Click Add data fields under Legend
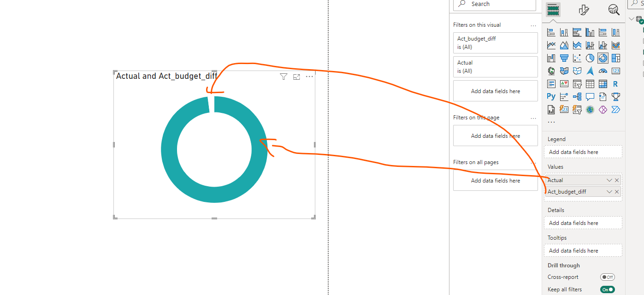644x295 pixels. coord(583,152)
